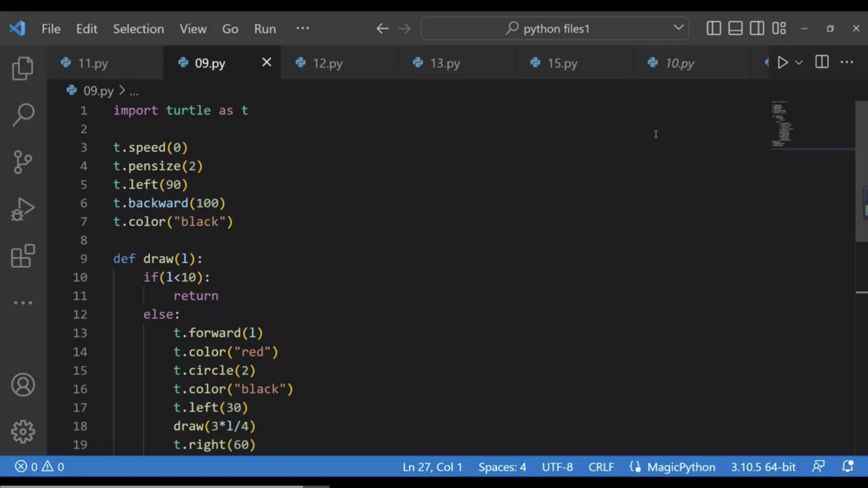Switch to the 12.py tab
Viewport: 868px width, 488px height.
339,63
